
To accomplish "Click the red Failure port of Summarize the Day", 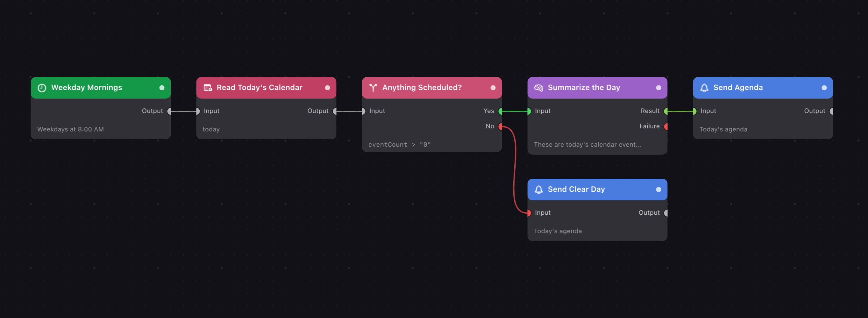I will 666,127.
